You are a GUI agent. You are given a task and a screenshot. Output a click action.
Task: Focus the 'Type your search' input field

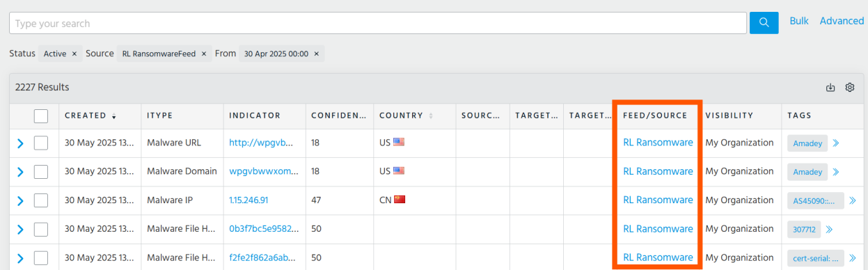coord(378,23)
